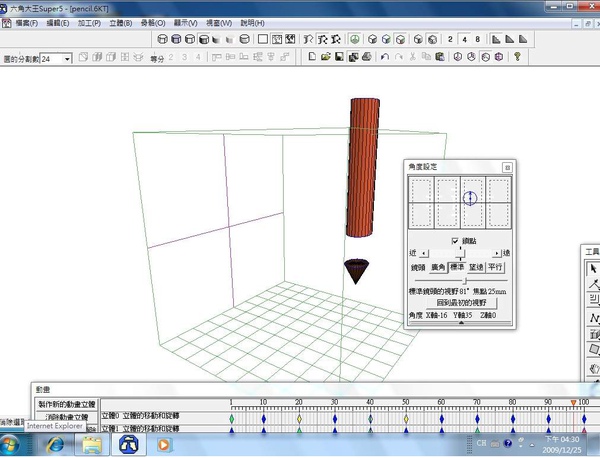Click the Windows Start button
Viewport: 600px width, 458px height.
click(9, 445)
